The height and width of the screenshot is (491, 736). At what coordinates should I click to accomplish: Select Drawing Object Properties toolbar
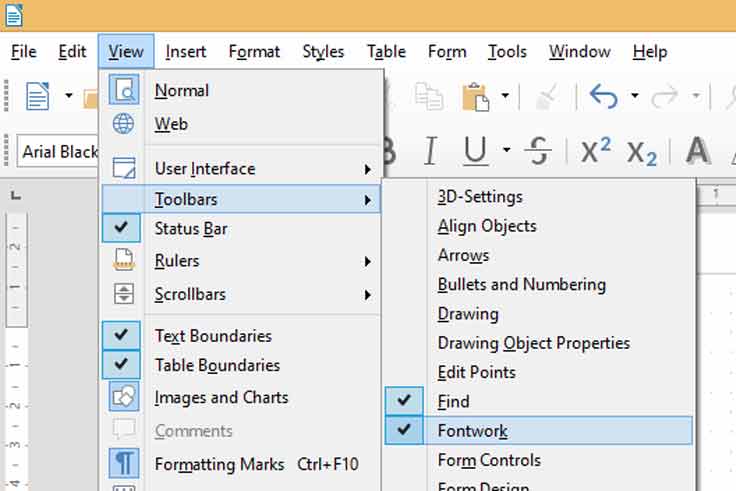pyautogui.click(x=533, y=343)
